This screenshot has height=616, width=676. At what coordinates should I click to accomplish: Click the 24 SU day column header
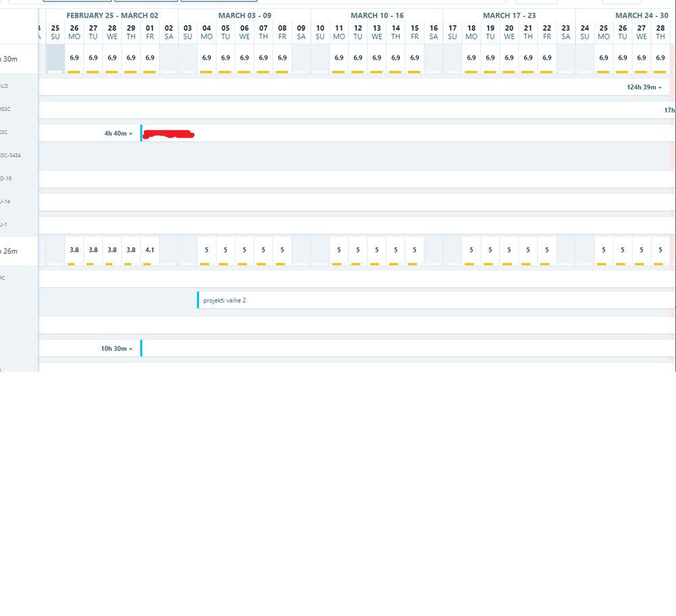(x=585, y=32)
